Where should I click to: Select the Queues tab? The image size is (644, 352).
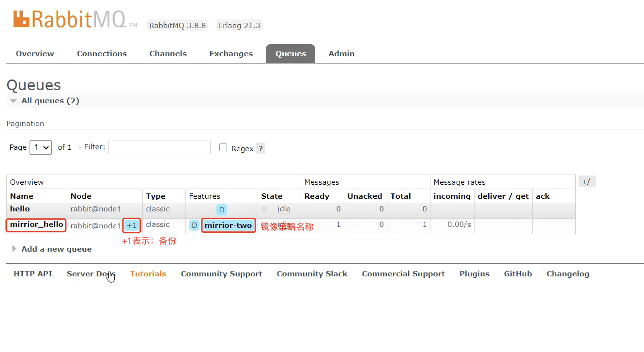(291, 54)
